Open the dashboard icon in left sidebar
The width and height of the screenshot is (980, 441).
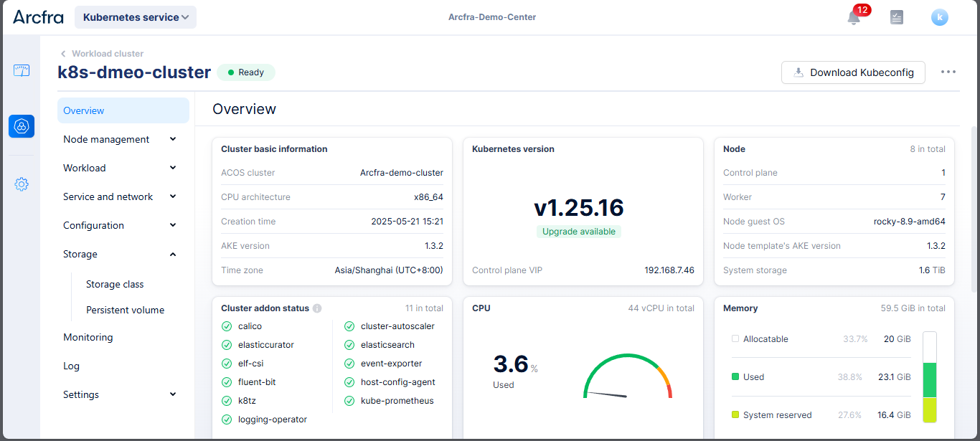pyautogui.click(x=22, y=70)
